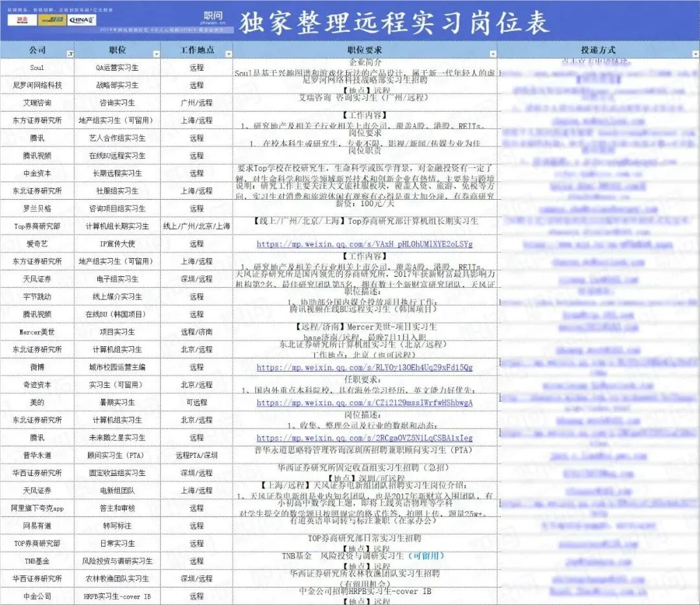The width and height of the screenshot is (700, 605).
Task: Open the 职位 column filter dropdown
Action: tap(156, 54)
